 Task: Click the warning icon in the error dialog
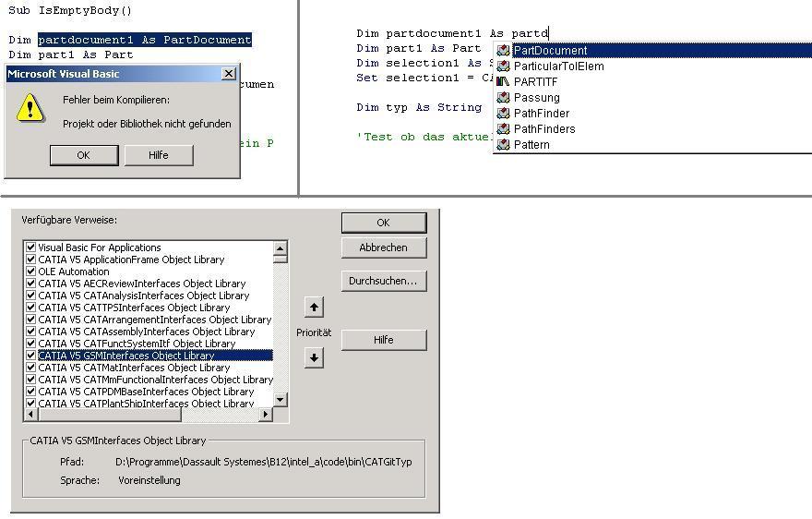click(30, 107)
